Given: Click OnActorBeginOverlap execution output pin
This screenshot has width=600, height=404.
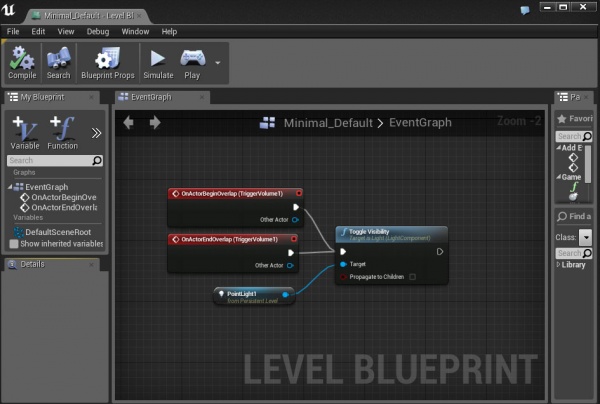Looking at the screenshot, I should [296, 207].
